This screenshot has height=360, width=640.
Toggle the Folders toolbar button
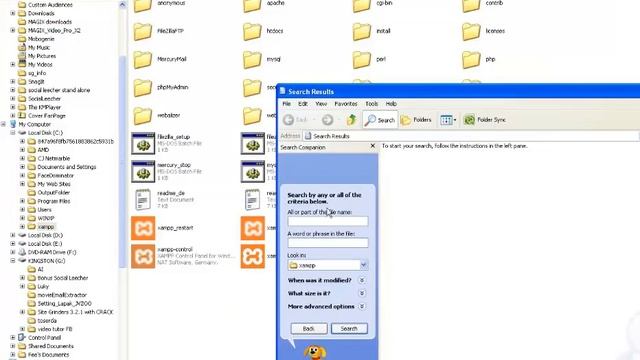[416, 120]
